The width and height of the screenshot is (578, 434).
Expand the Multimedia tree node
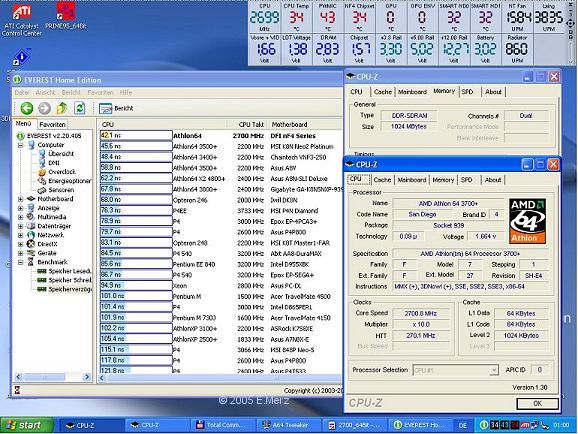(x=21, y=217)
